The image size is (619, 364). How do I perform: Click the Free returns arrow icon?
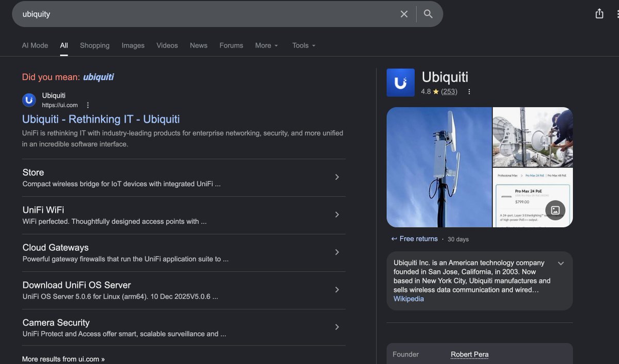394,239
